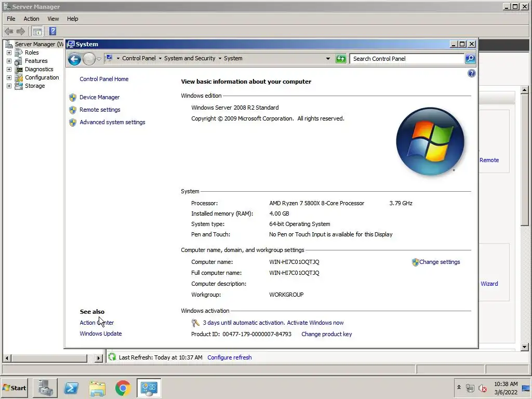The height and width of the screenshot is (399, 532).
Task: Open recent pages dropdown next to forward button
Action: 99,59
